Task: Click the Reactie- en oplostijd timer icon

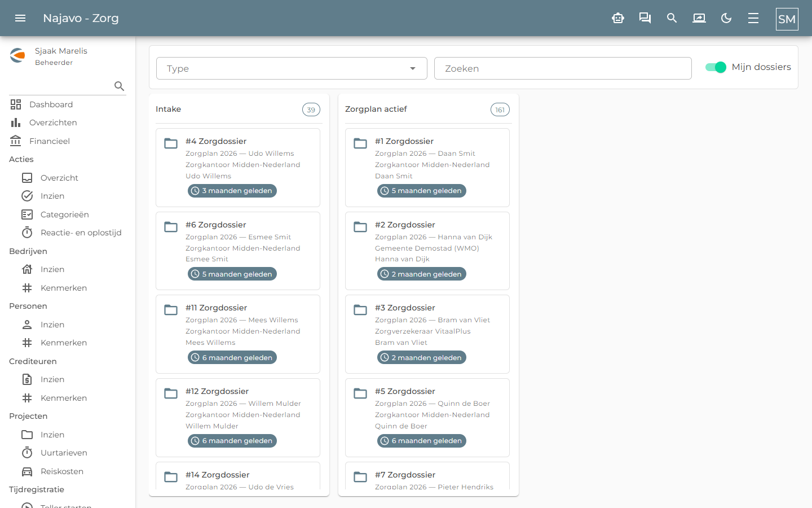Action: [x=27, y=233]
